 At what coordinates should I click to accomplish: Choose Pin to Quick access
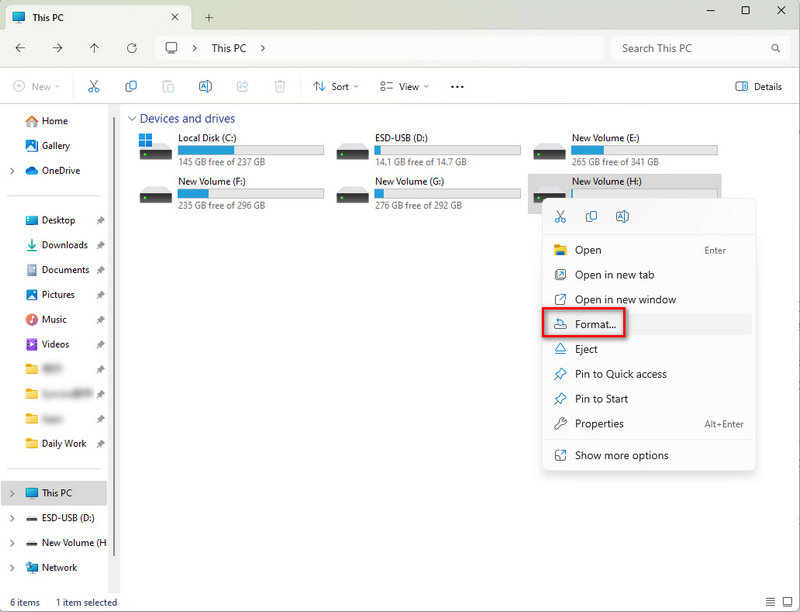[648, 374]
